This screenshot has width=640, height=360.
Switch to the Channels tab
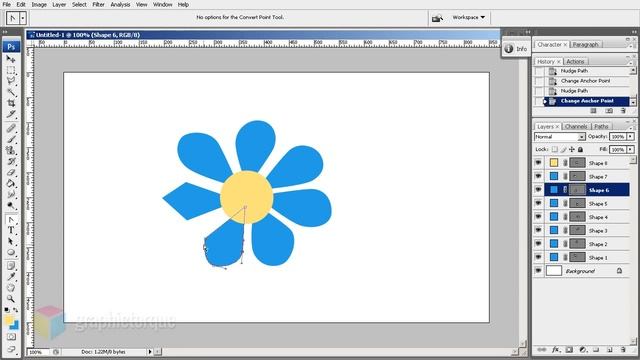click(576, 127)
